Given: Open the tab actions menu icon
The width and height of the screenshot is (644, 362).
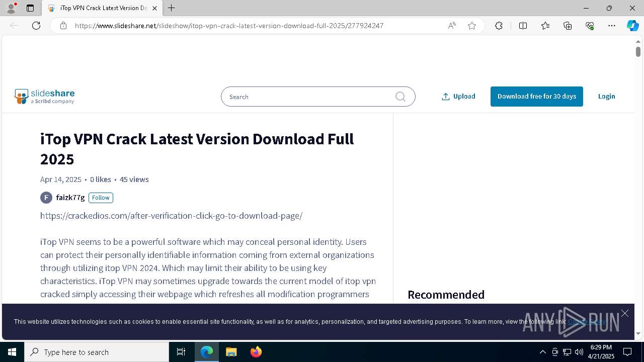Looking at the screenshot, I should 30,8.
